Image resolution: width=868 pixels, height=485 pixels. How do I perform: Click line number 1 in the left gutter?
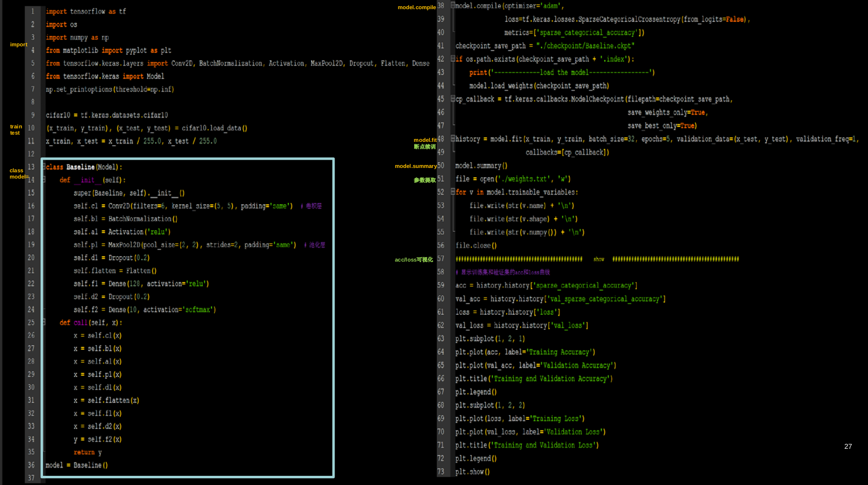pyautogui.click(x=33, y=11)
